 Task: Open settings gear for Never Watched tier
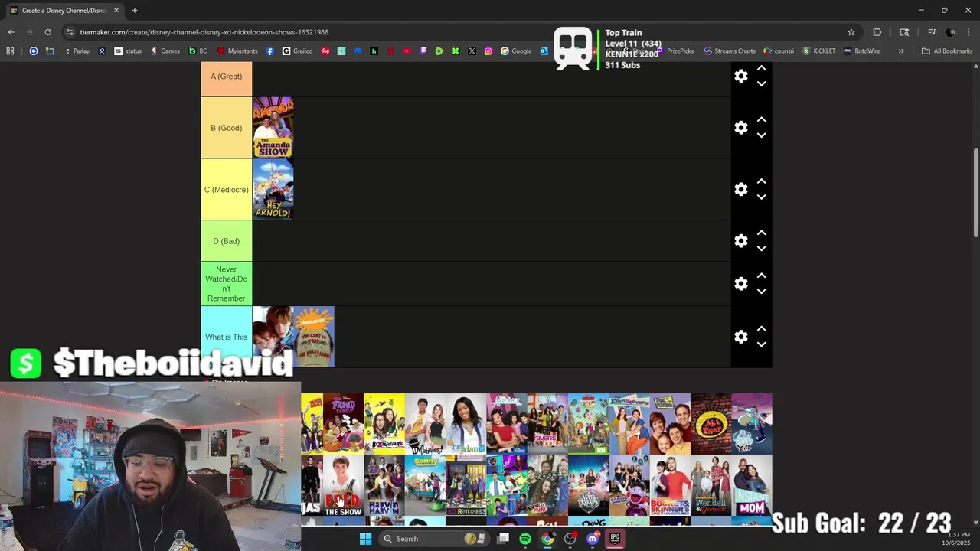(x=740, y=284)
